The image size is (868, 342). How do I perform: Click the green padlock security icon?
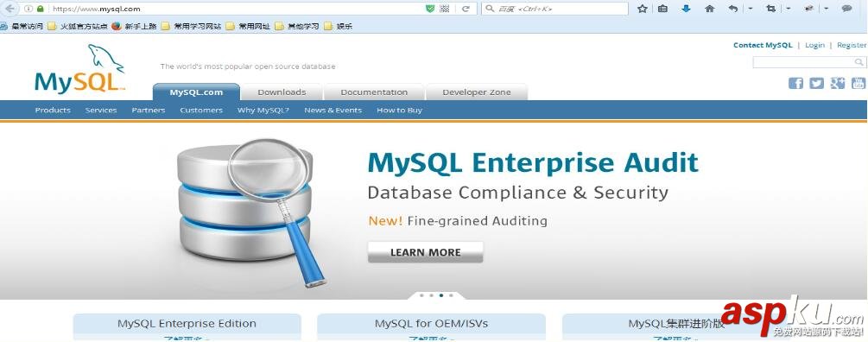41,9
